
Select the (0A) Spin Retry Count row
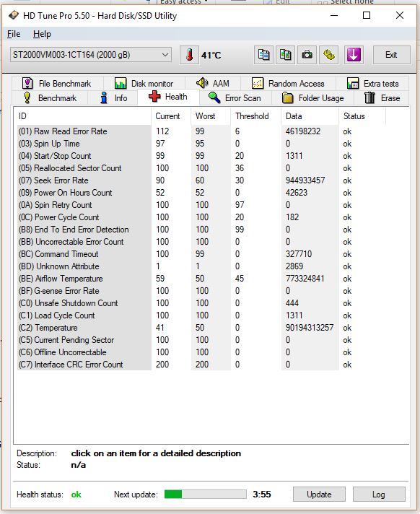pos(201,205)
